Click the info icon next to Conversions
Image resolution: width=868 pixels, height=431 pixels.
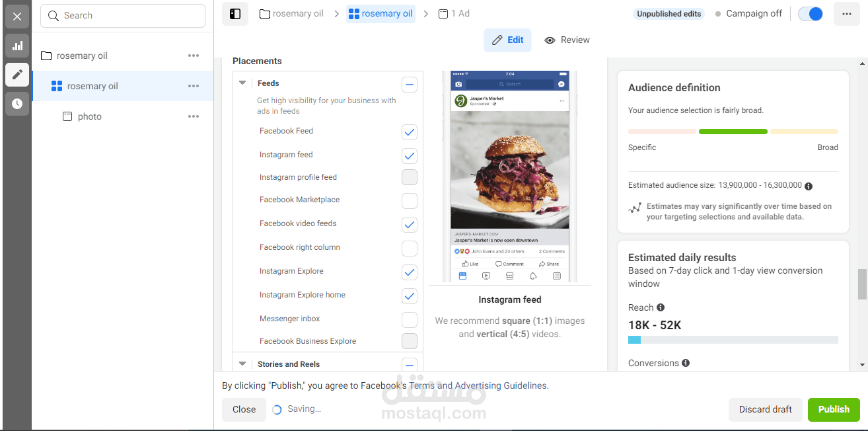point(686,363)
